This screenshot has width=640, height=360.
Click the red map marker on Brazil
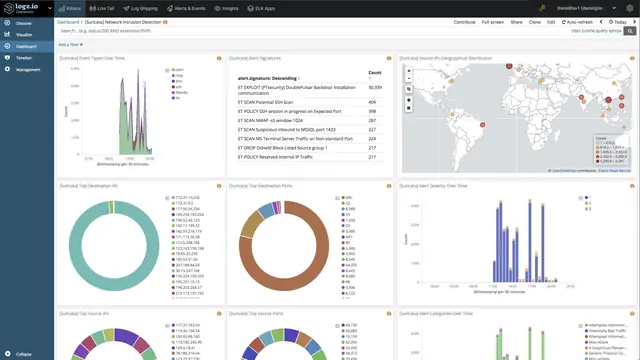[x=482, y=125]
